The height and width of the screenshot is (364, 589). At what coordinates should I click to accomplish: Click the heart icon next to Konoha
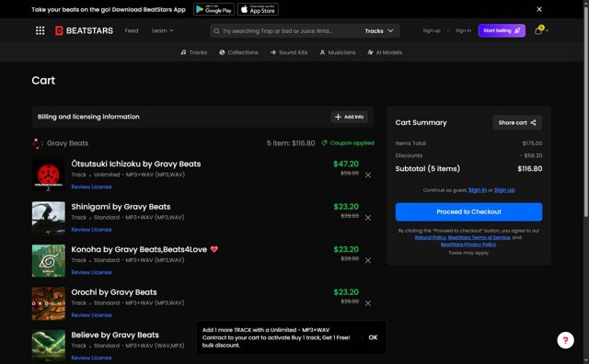coord(214,249)
